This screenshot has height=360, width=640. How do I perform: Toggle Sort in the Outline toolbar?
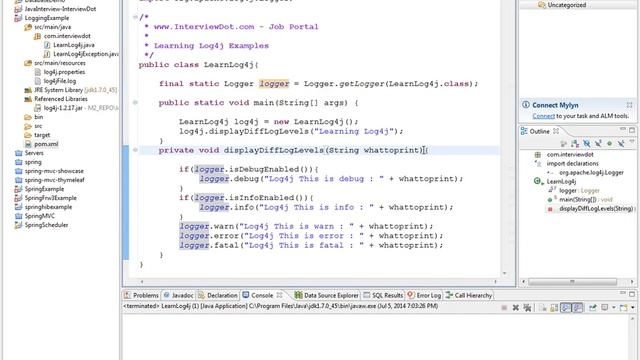pyautogui.click(x=575, y=144)
